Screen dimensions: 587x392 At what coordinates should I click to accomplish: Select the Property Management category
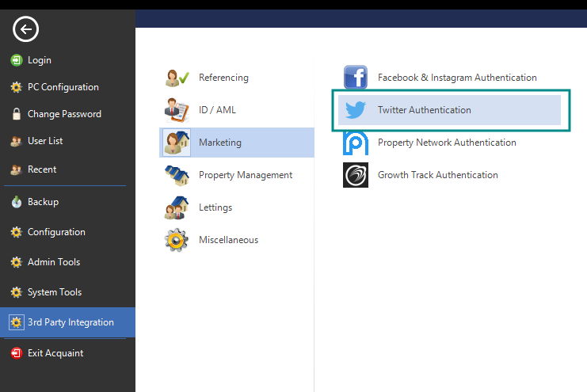[x=245, y=175]
